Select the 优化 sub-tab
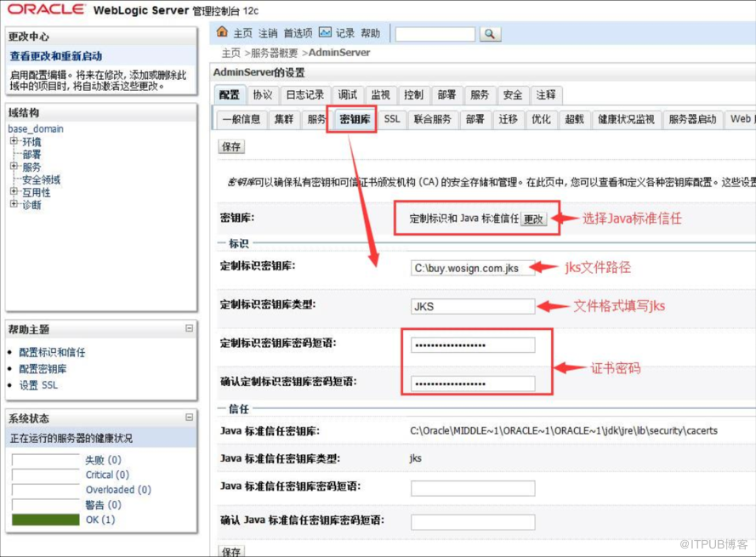 point(541,119)
